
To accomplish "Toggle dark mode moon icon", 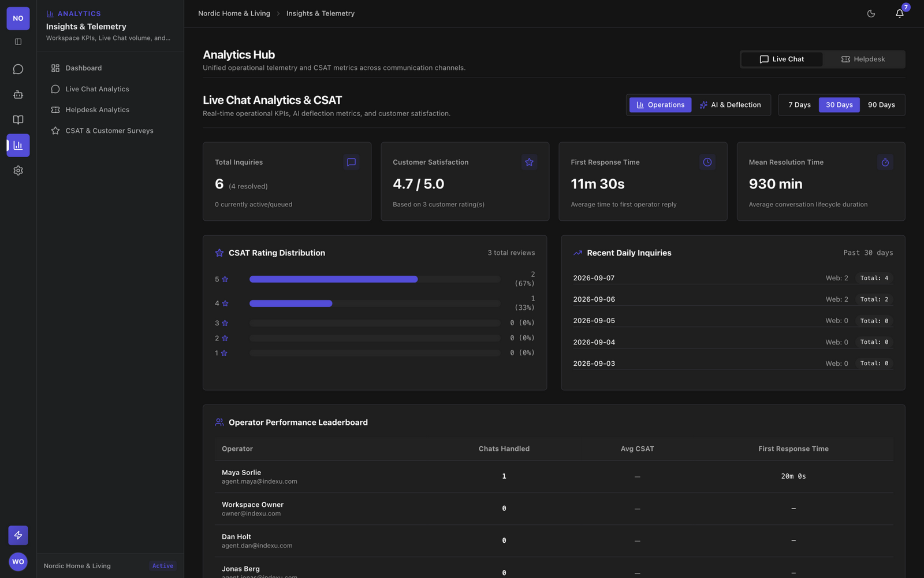I will pyautogui.click(x=871, y=13).
